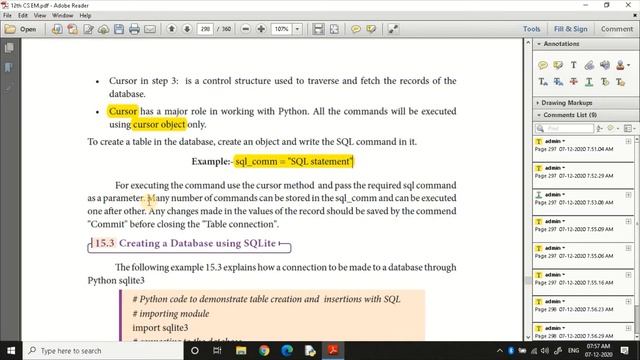Select the stamp tool icon
This screenshot has height=360, width=640.
coord(620,65)
